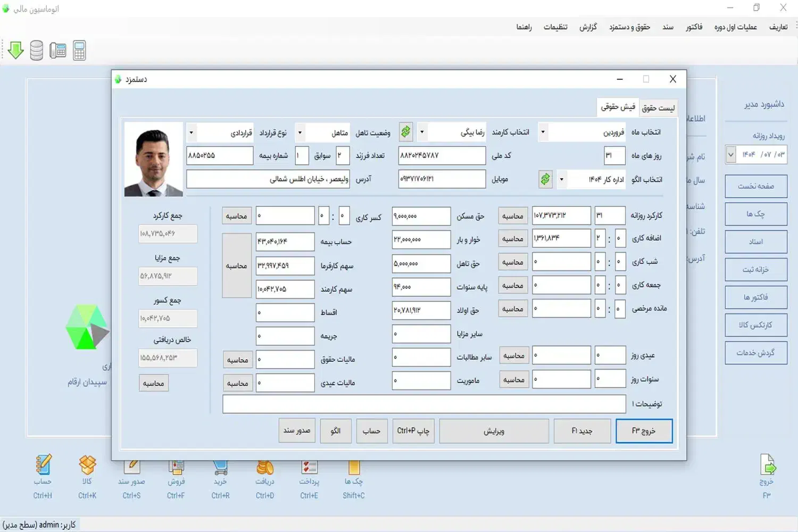Click the حساب (Ctrl+H) shortcut icon
This screenshot has height=532, width=798.
click(x=43, y=465)
